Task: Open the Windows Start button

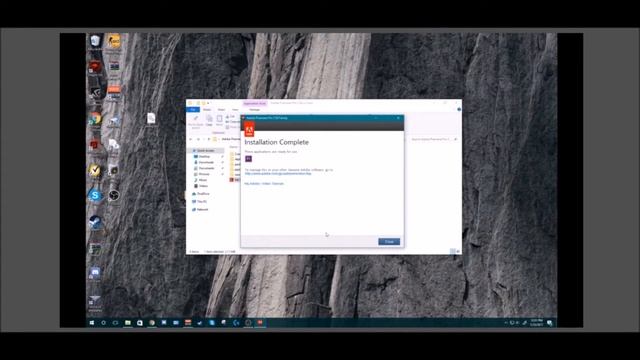Action: point(92,322)
